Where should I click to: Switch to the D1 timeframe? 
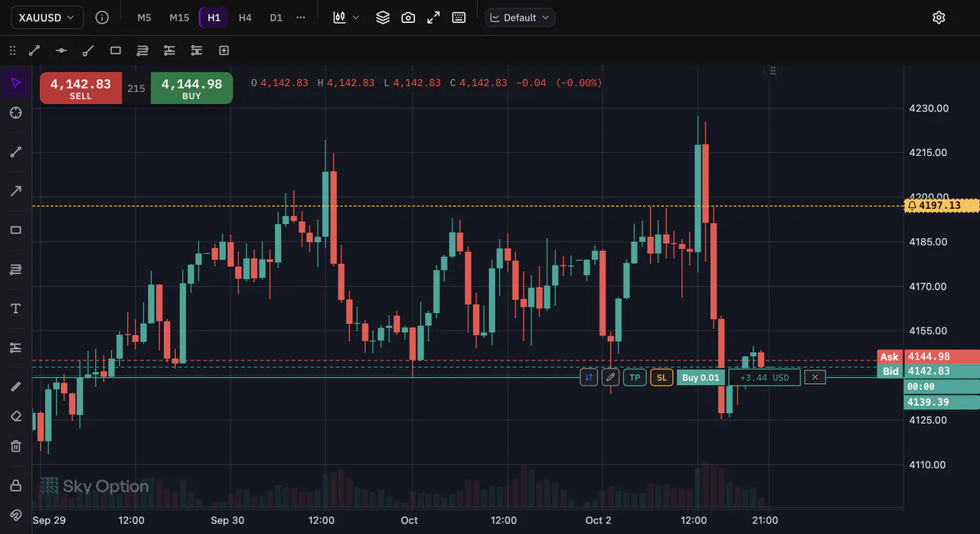[x=276, y=17]
